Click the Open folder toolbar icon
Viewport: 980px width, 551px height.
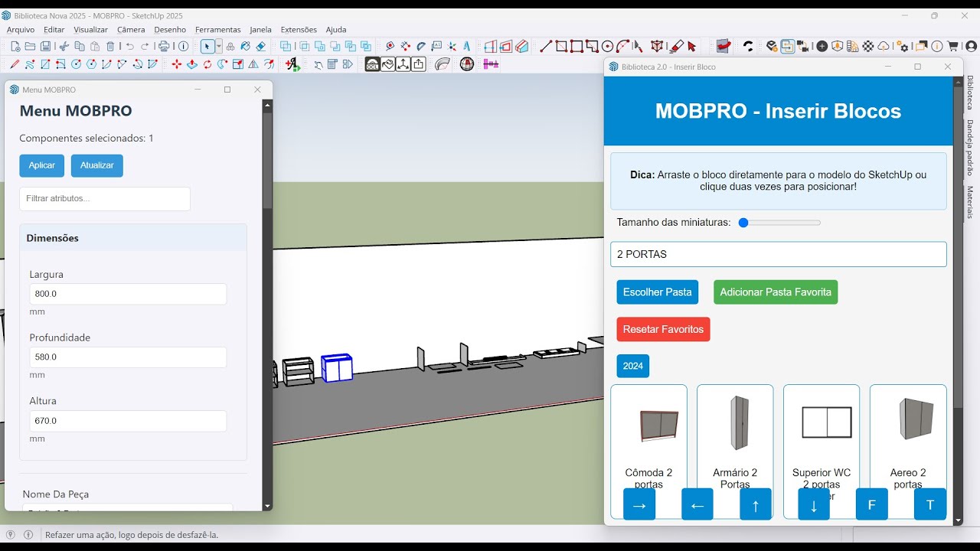pos(30,46)
